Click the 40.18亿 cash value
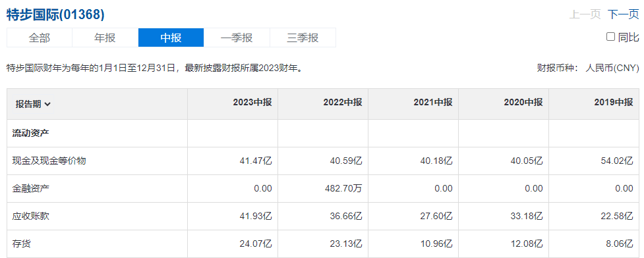 (436, 161)
